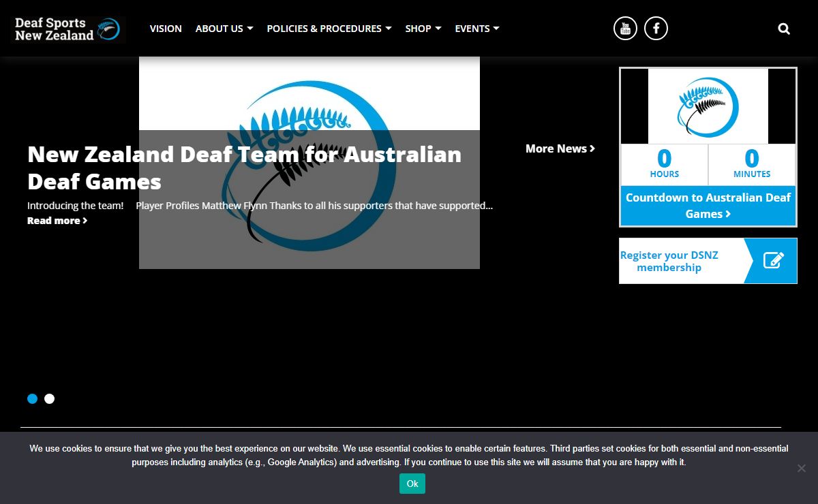Expand the SHOP dropdown menu
The width and height of the screenshot is (818, 504).
tap(423, 29)
